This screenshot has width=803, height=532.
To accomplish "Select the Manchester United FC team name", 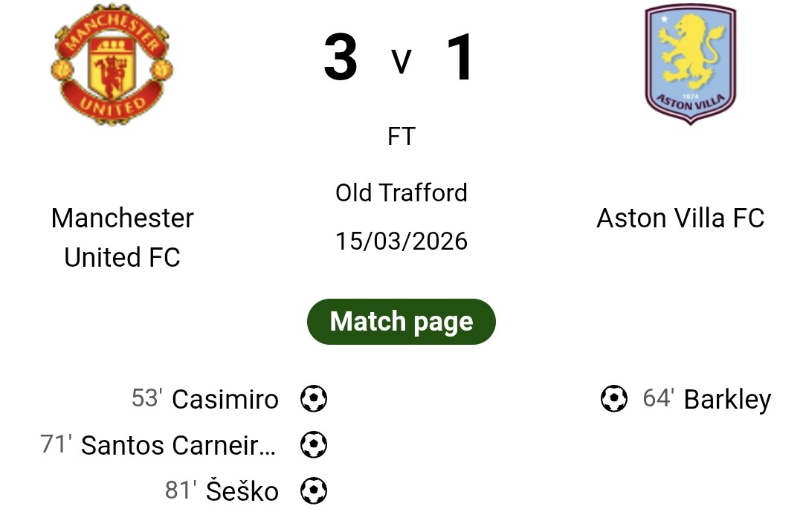I will 123,237.
